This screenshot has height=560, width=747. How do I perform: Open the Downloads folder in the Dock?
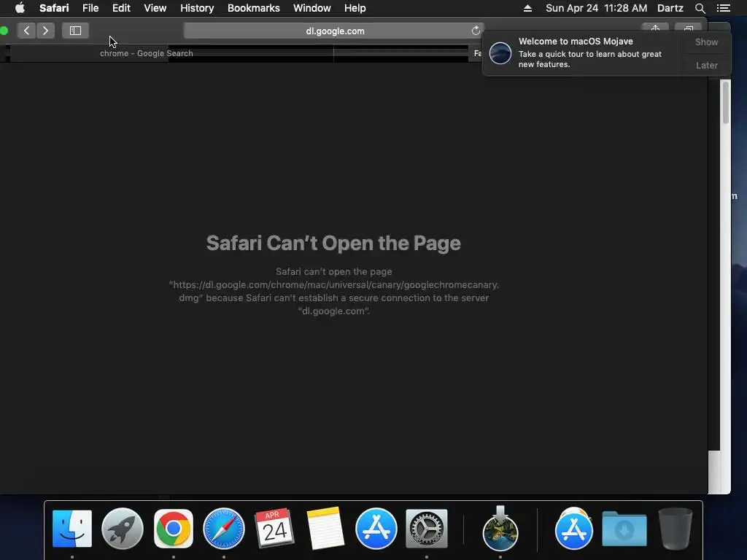(x=624, y=529)
